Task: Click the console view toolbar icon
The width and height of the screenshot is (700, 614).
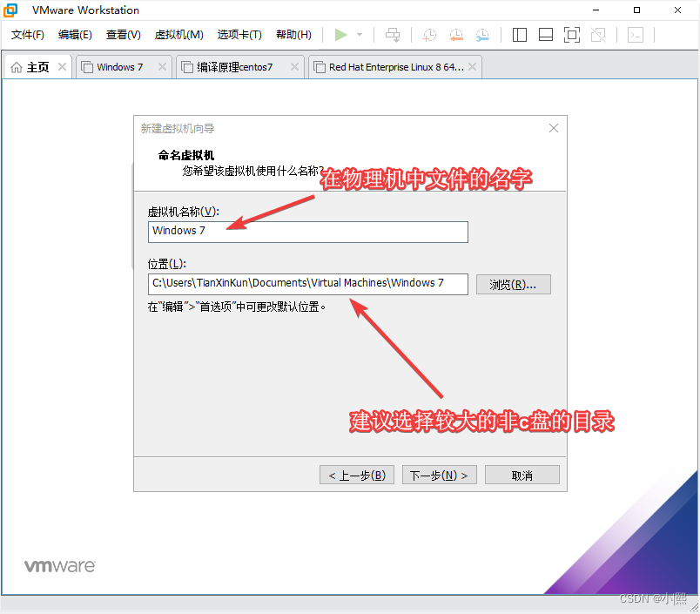Action: click(x=636, y=35)
